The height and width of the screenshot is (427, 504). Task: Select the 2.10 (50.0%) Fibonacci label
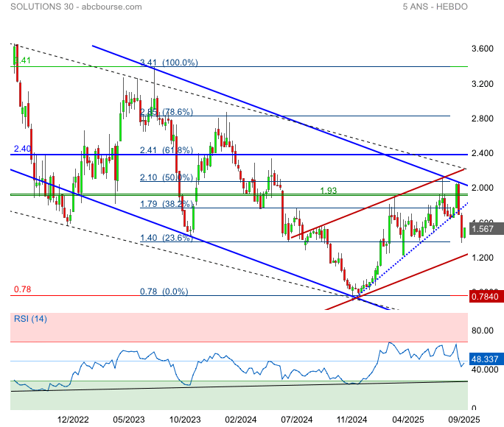[167, 177]
